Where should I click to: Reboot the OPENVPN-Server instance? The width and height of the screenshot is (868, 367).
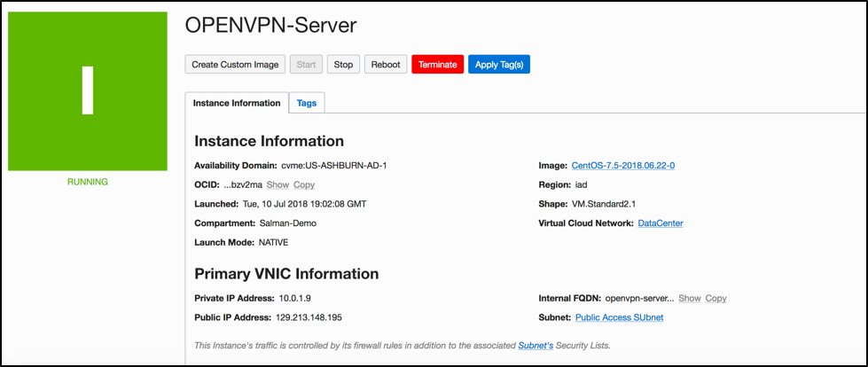point(386,65)
